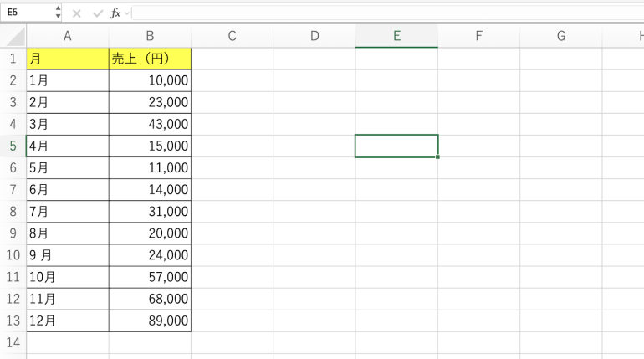Select row 6 header
Viewport: 644px width, 359px height.
click(13, 167)
